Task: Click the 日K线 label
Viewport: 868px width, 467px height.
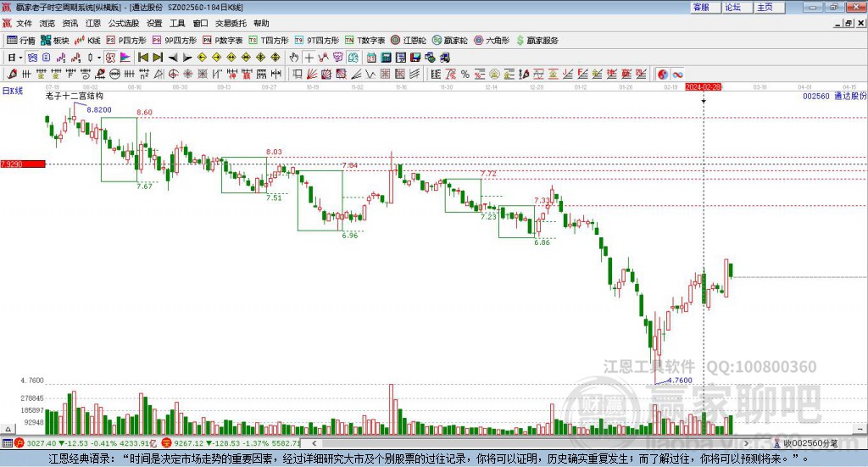Action: (x=12, y=92)
